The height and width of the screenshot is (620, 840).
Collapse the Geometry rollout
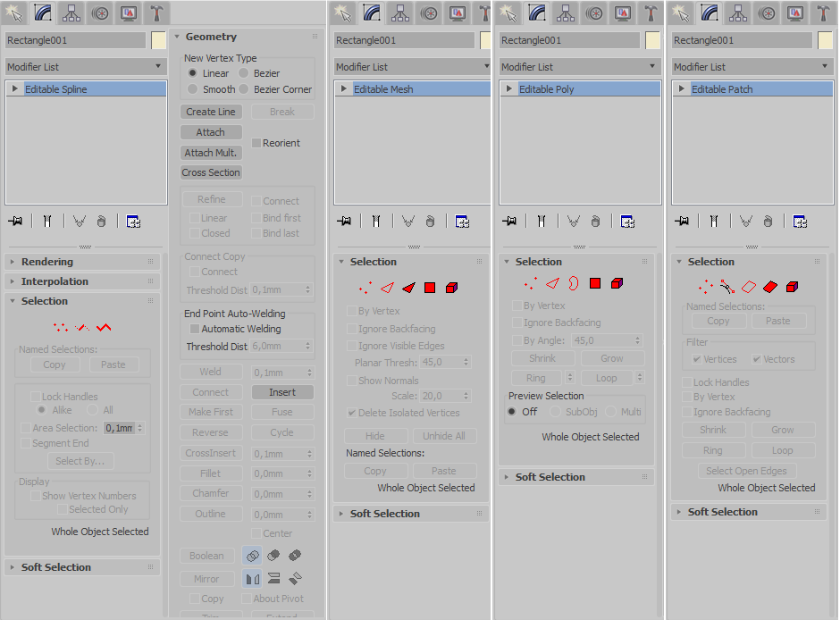click(210, 36)
